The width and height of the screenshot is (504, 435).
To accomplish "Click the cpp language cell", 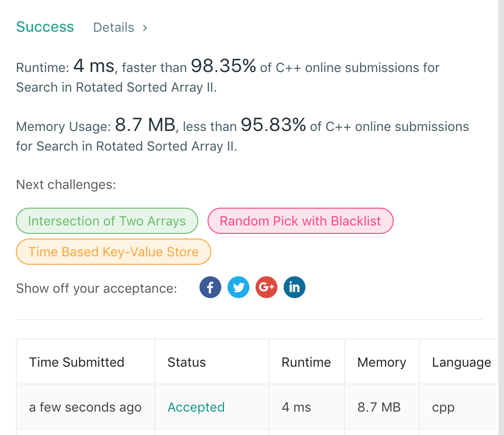I will [443, 407].
